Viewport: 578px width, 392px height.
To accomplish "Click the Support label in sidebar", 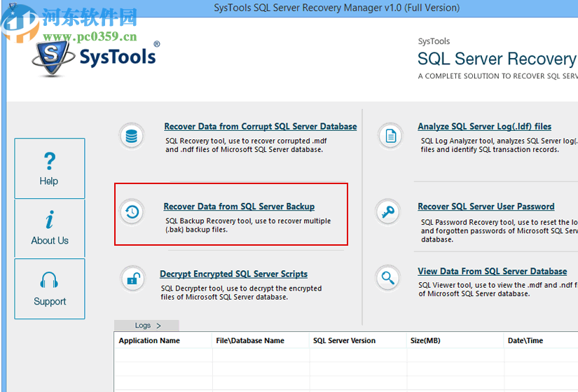I will coord(50,302).
